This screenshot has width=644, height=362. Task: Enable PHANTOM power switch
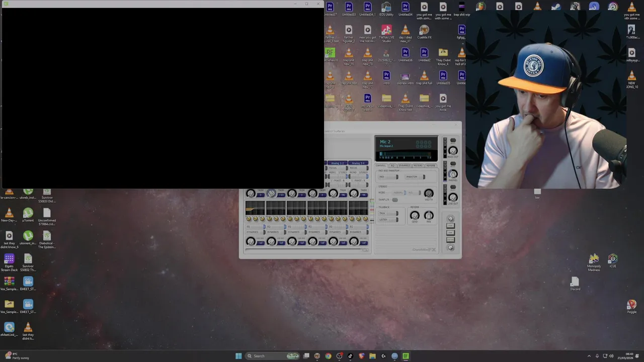coord(415,177)
